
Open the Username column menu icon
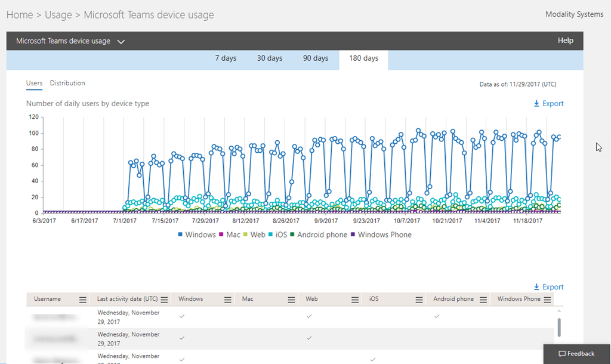point(84,300)
